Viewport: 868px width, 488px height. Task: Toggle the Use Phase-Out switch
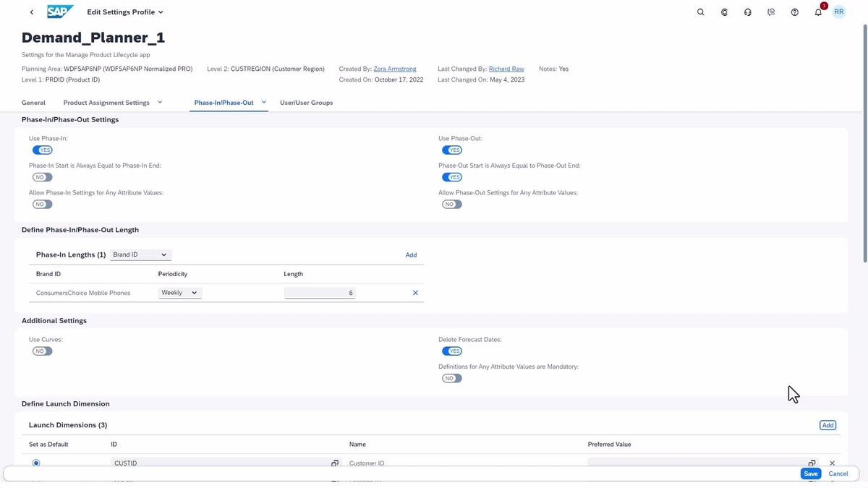(452, 150)
